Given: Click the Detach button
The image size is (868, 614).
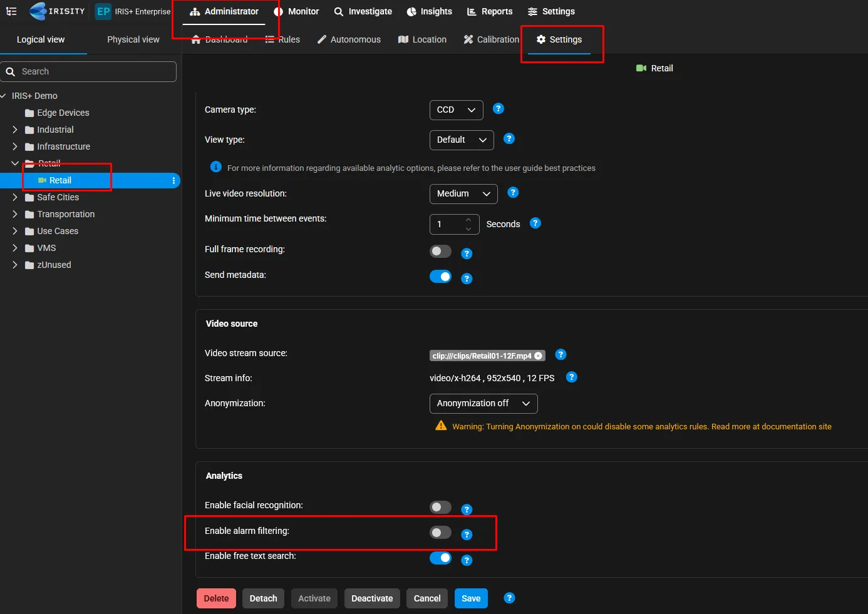Looking at the screenshot, I should coord(263,598).
